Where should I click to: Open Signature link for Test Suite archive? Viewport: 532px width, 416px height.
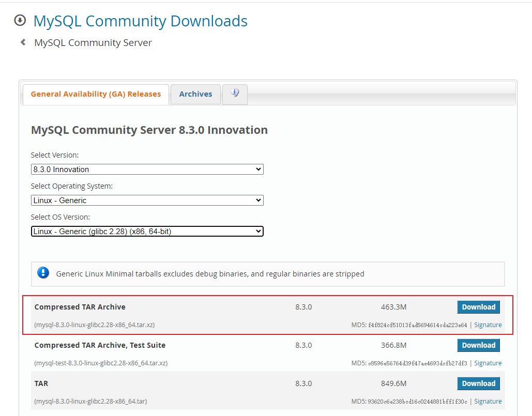point(488,363)
